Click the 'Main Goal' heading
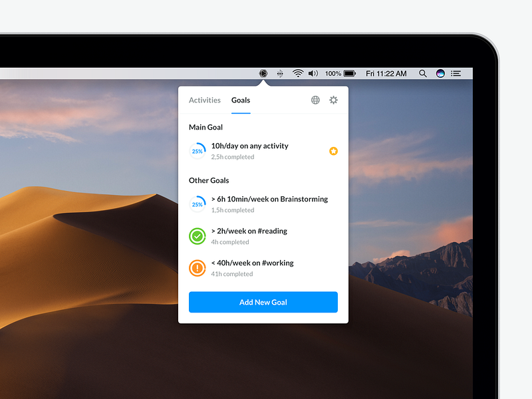Viewport: 532px width, 399px height. [x=206, y=127]
